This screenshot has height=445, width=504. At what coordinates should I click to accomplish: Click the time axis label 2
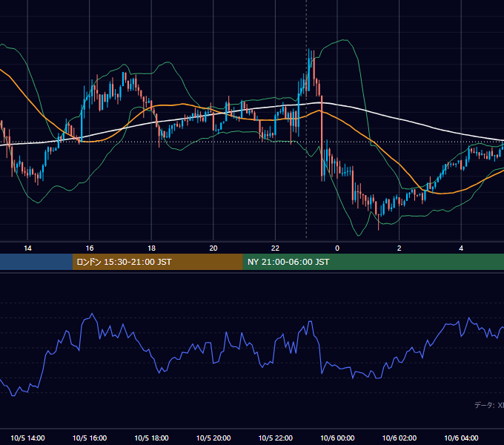(x=399, y=248)
